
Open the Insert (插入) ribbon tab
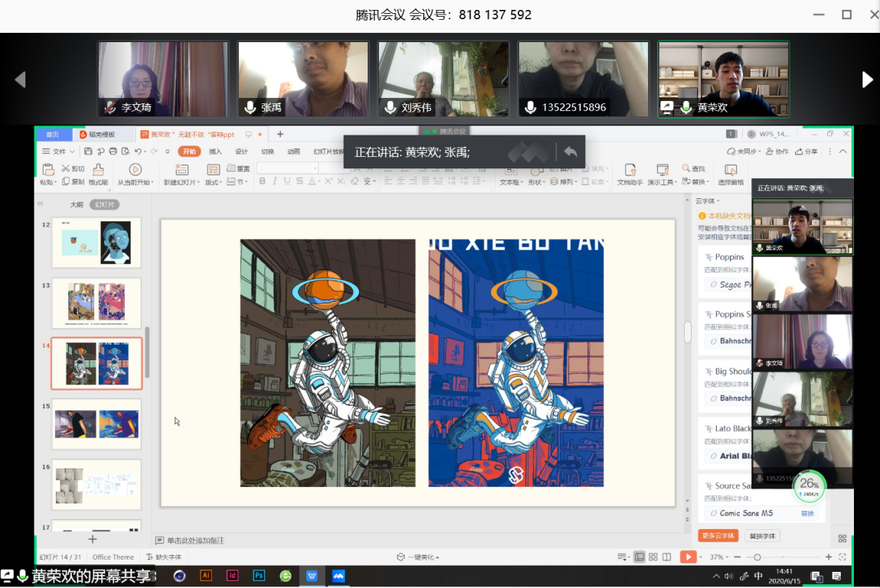[x=215, y=152]
